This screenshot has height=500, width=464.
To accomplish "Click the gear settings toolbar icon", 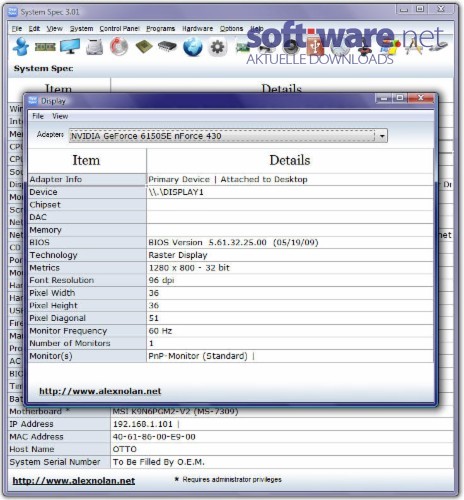I will [218, 47].
